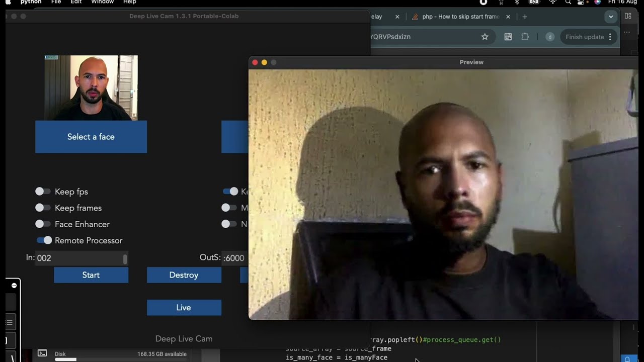Screen dimensions: 644x362
Task: Click the Select a face button
Action: 91,137
